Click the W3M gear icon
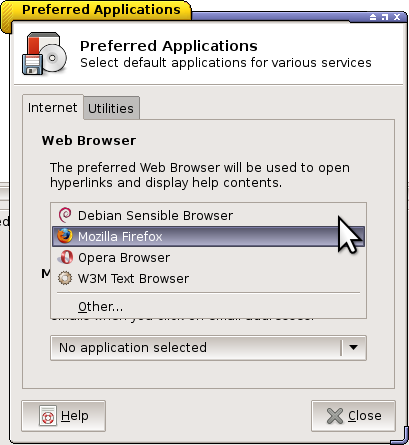 pyautogui.click(x=65, y=278)
